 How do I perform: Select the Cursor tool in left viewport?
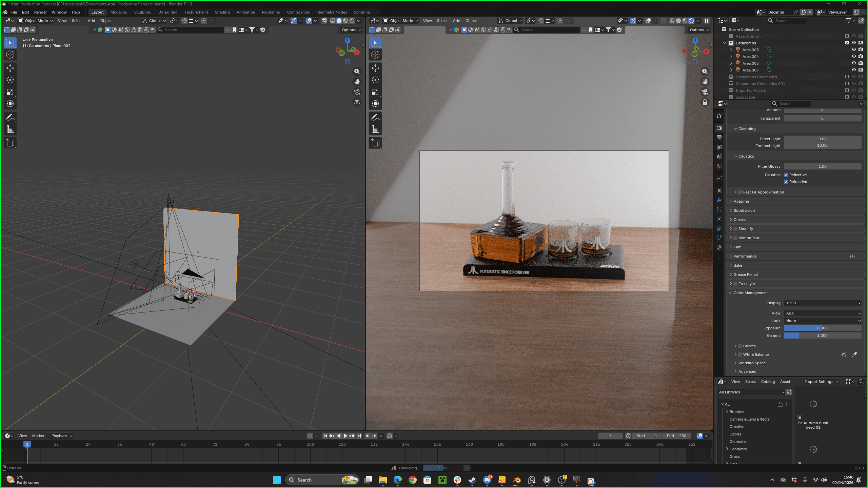tap(10, 55)
